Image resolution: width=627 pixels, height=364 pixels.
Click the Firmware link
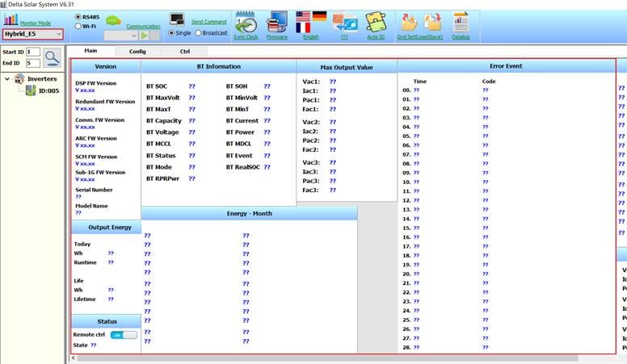click(277, 37)
